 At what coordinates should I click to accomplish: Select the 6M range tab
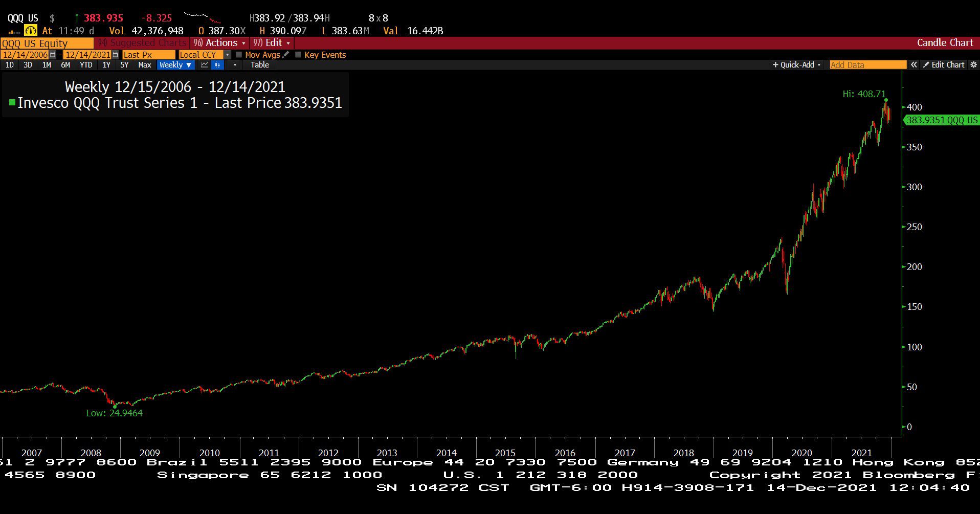65,65
